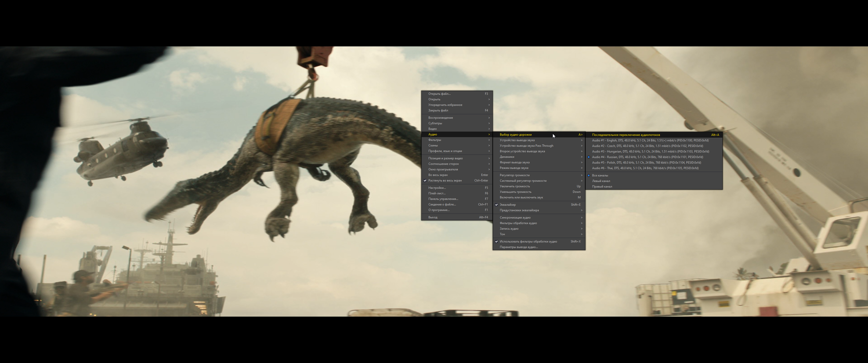This screenshot has width=868, height=363.
Task: Click the highlighted 'Аудио' menu item
Action: [457, 134]
